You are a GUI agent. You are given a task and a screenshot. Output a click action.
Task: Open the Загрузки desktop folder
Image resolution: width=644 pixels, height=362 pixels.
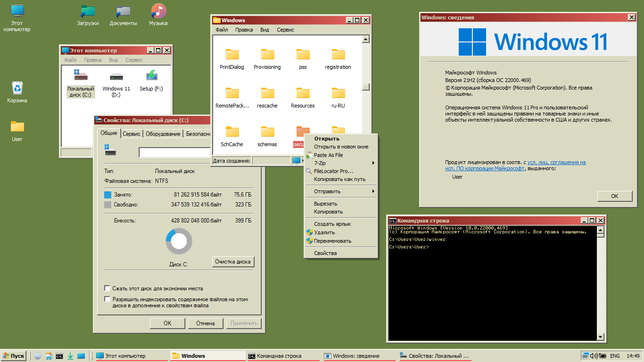(x=88, y=16)
